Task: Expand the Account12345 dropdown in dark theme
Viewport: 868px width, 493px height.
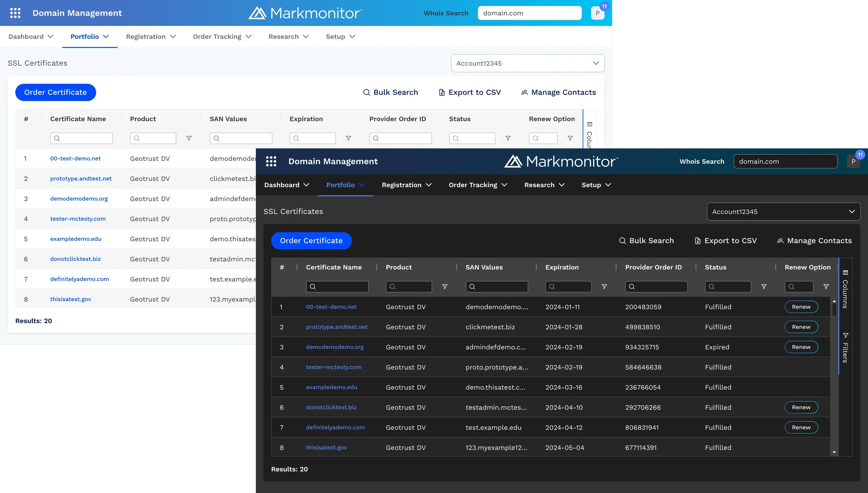Action: (x=783, y=212)
